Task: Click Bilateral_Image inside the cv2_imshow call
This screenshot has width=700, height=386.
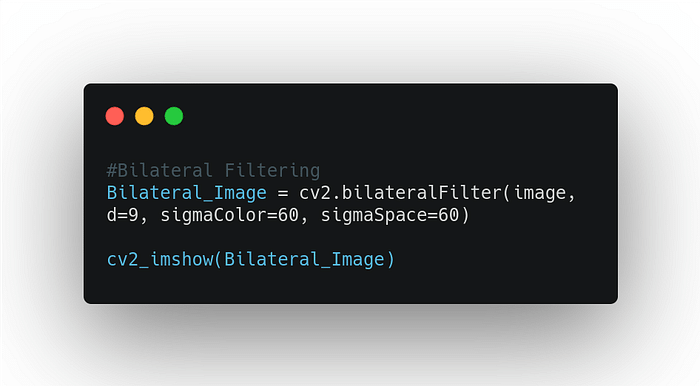Action: tap(304, 259)
